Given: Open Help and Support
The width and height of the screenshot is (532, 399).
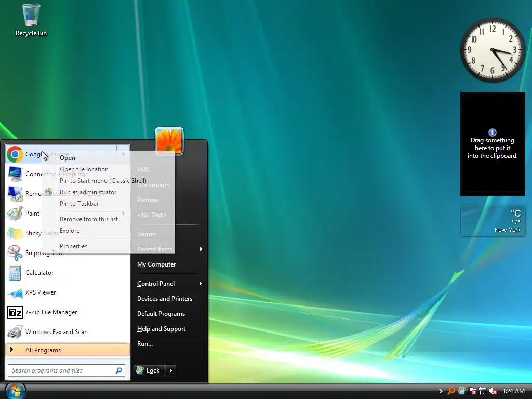Looking at the screenshot, I should (x=161, y=329).
